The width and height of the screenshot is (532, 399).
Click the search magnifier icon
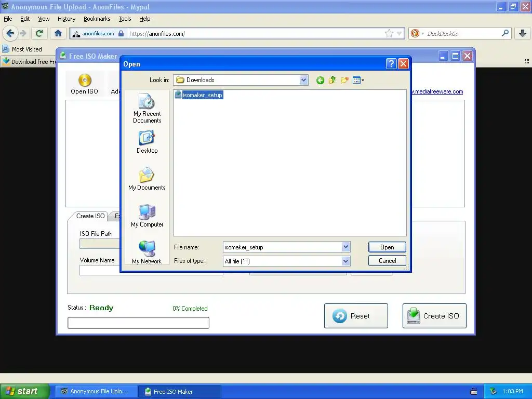coord(505,33)
